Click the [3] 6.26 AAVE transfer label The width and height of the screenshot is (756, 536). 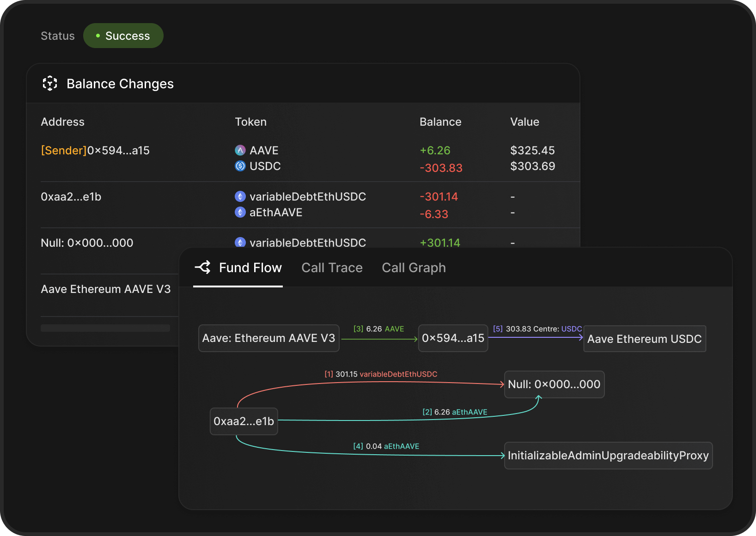tap(379, 329)
